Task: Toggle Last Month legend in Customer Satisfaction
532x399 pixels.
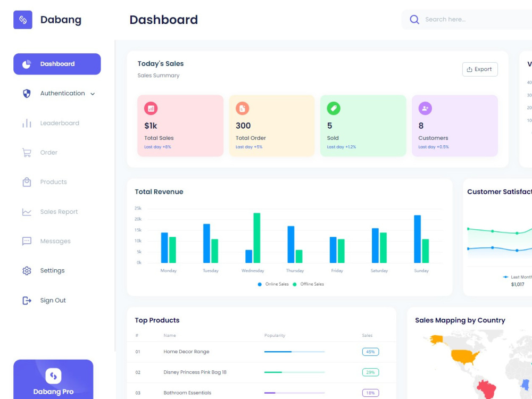Action: [x=517, y=277]
